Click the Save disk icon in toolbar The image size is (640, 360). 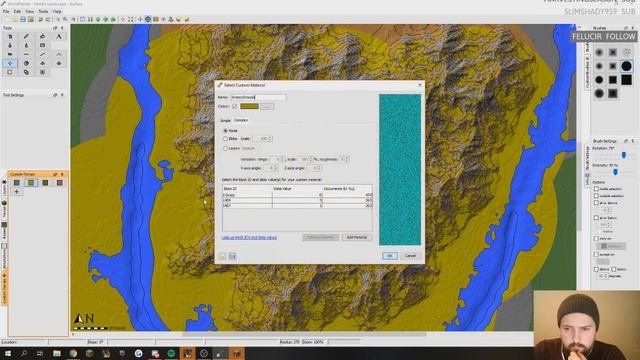tap(23, 19)
